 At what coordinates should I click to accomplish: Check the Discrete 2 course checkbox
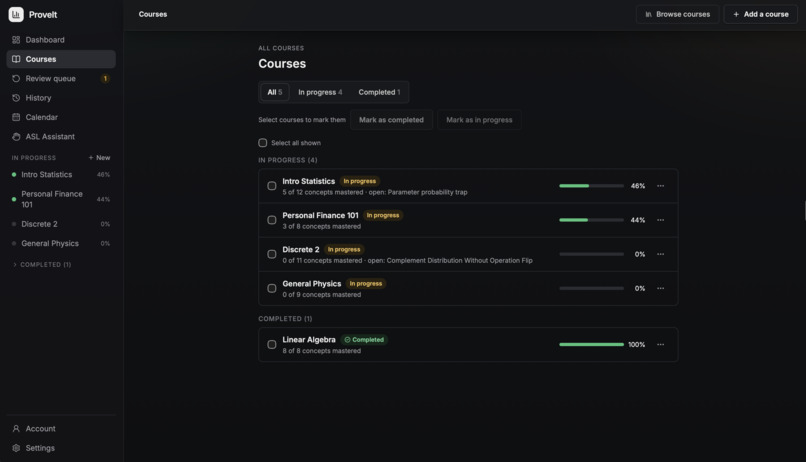[x=272, y=254]
